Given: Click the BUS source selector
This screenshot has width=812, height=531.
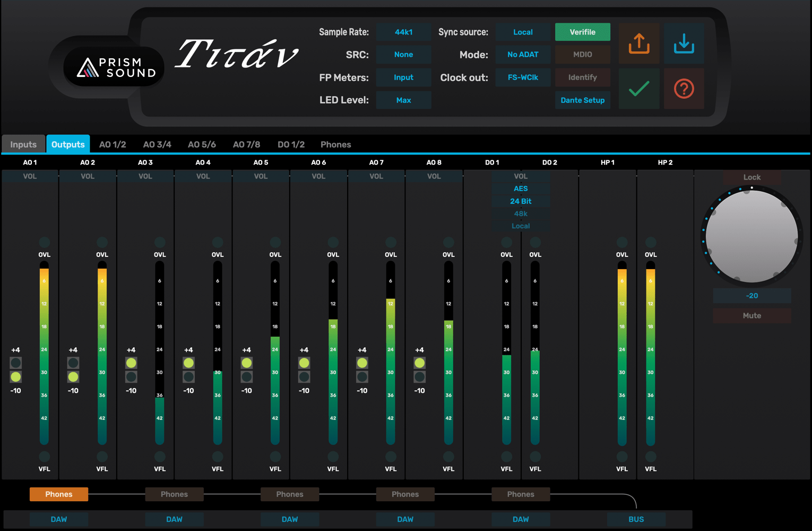Looking at the screenshot, I should click(x=636, y=519).
